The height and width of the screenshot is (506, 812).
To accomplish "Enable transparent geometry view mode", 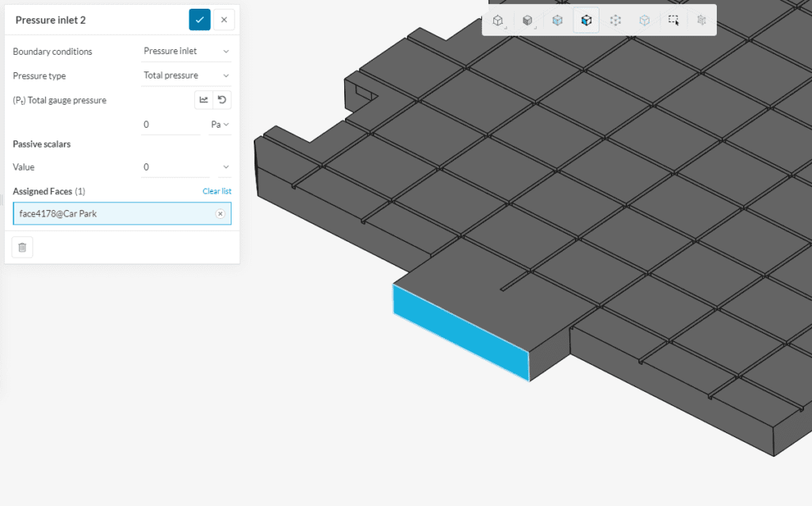I will (557, 20).
